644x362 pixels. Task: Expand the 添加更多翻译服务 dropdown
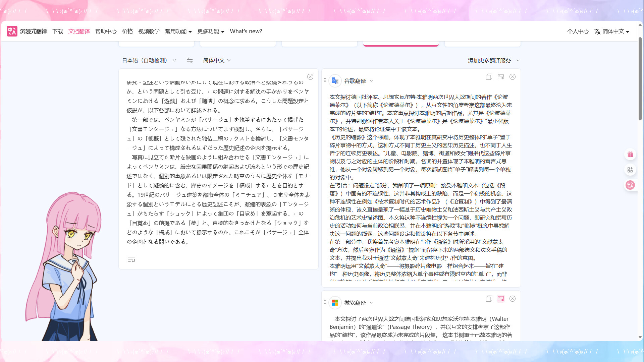point(493,61)
